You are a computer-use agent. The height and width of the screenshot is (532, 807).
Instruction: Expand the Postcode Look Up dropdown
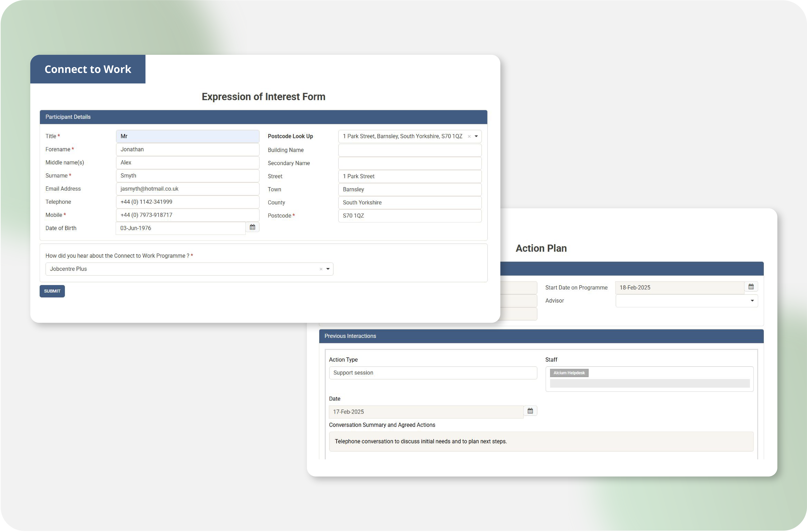(476, 136)
